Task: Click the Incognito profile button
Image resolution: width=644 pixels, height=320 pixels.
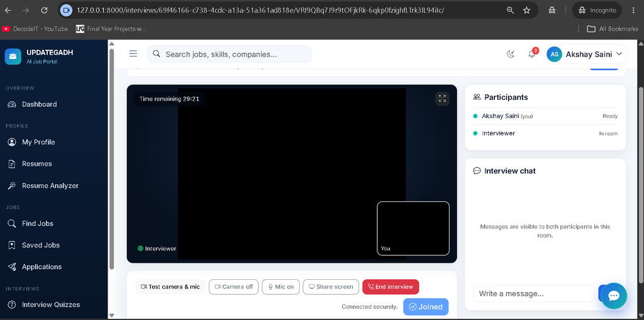Action: (x=597, y=10)
